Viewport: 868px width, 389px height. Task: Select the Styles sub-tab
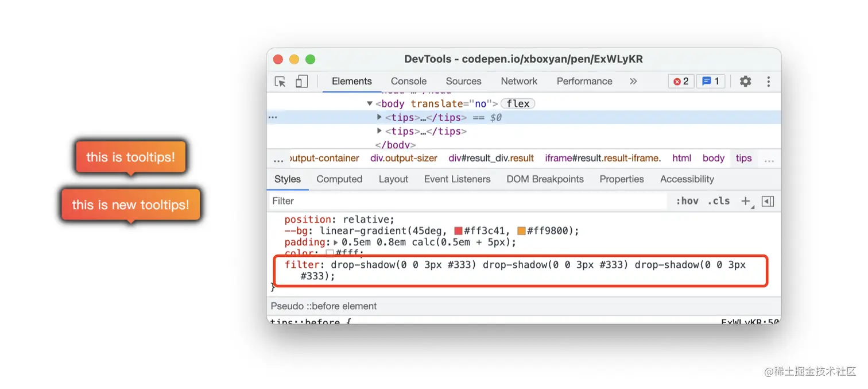(288, 179)
